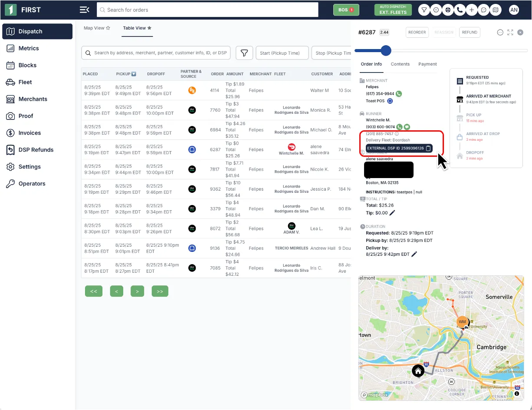Copy the External DSP ID to clipboard
532x410 pixels.
click(x=428, y=148)
